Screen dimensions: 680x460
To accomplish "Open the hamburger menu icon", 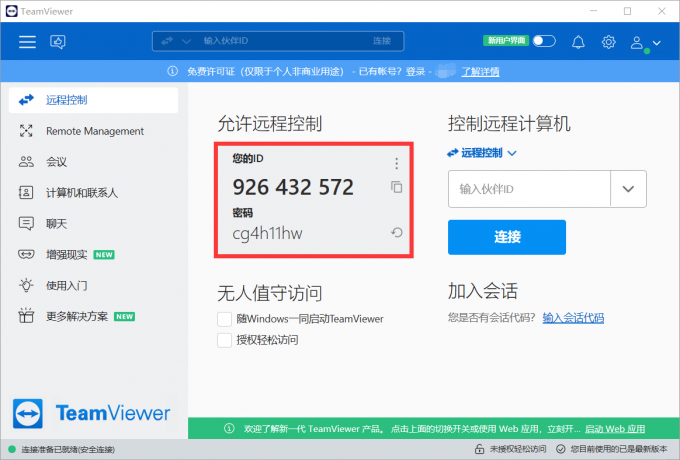I will pyautogui.click(x=27, y=42).
